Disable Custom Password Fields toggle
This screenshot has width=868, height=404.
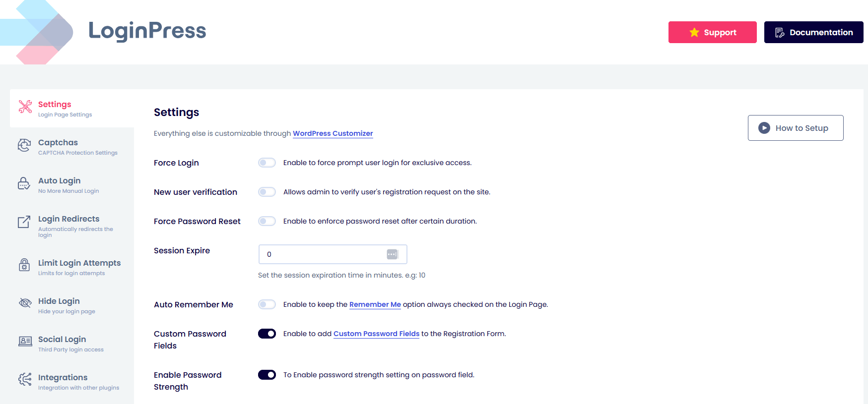[x=267, y=334]
